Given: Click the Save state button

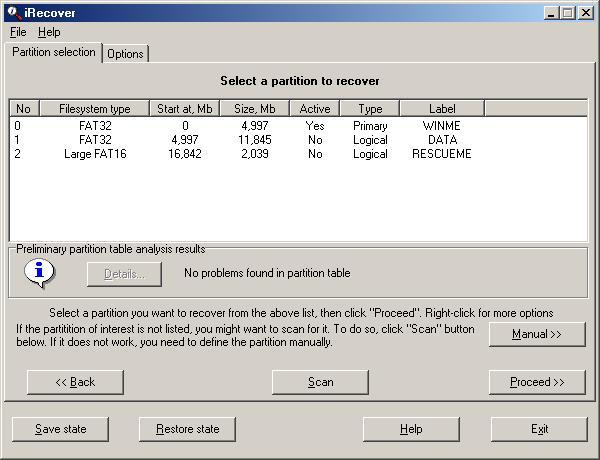Looking at the screenshot, I should point(60,429).
